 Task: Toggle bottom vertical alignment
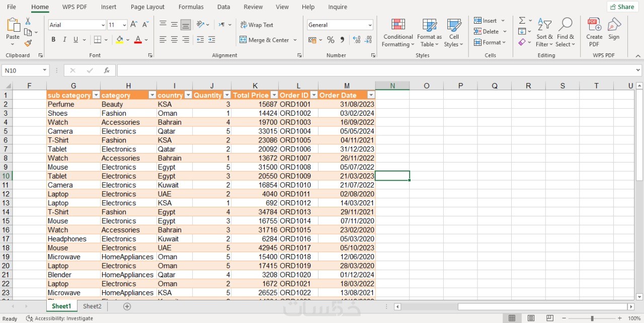186,25
